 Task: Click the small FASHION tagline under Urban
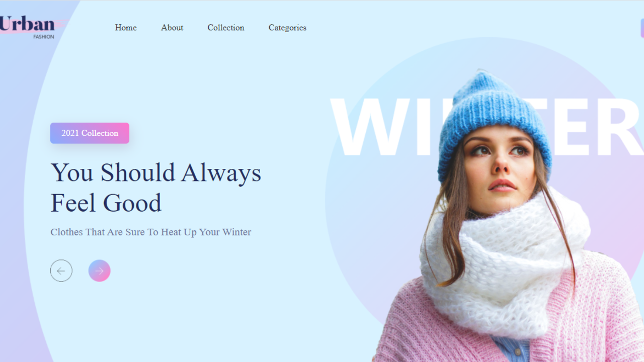(44, 37)
